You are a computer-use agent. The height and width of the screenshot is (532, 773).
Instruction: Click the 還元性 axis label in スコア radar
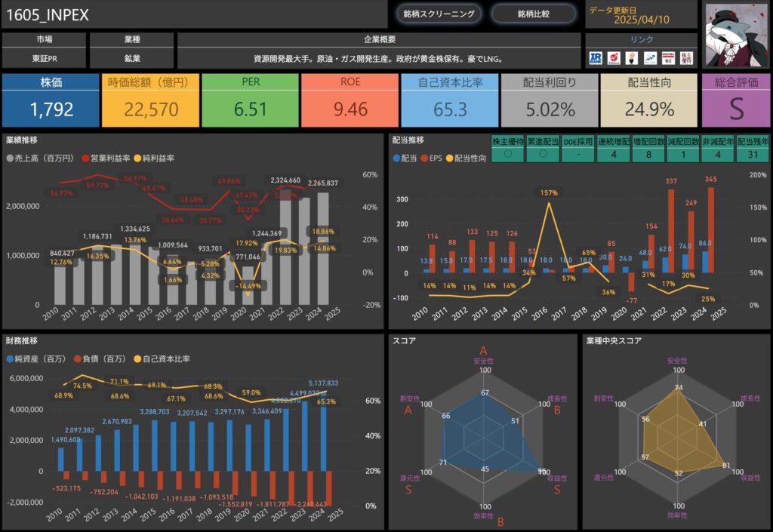(410, 478)
